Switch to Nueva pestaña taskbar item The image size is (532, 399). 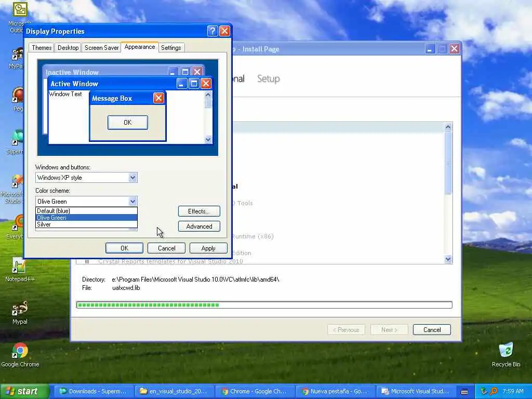(x=335, y=391)
